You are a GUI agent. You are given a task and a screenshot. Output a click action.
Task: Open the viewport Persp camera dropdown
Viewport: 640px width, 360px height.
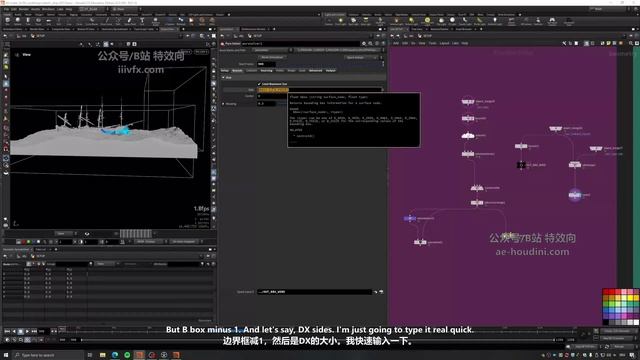[186, 52]
